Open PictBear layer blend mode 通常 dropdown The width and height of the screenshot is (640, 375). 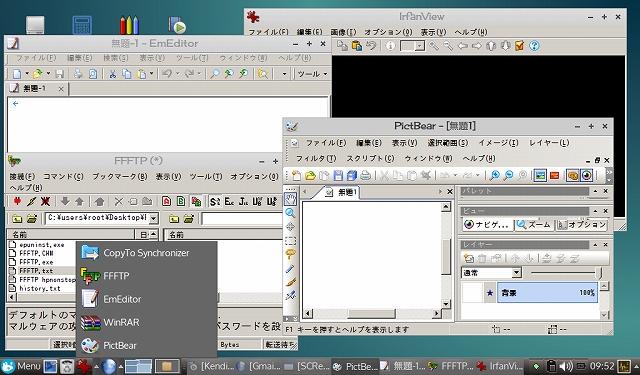pyautogui.click(x=517, y=273)
